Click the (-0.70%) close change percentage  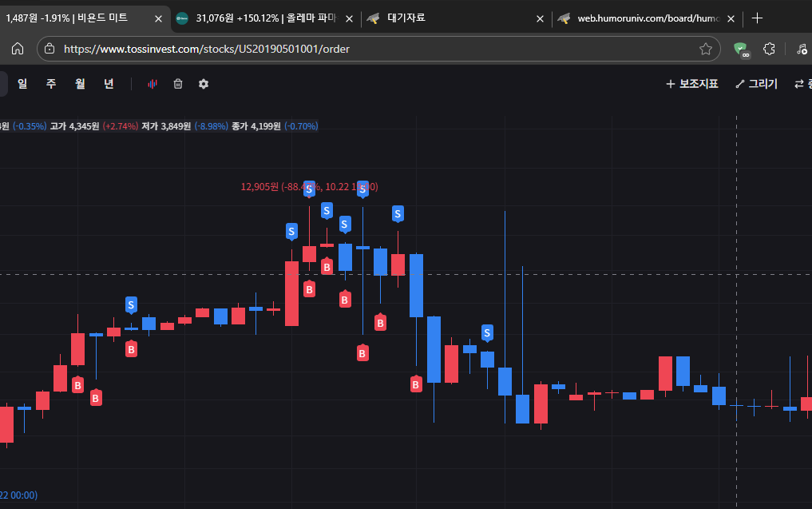coord(301,126)
